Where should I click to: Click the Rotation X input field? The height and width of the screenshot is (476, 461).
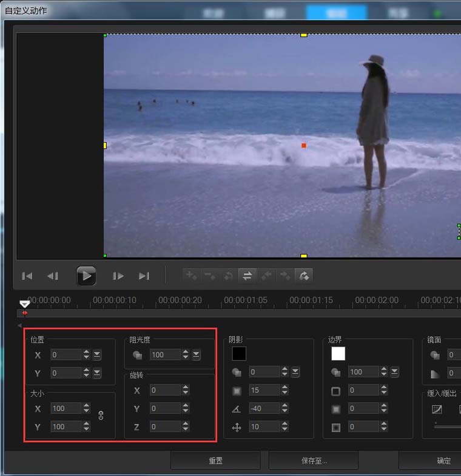(165, 390)
